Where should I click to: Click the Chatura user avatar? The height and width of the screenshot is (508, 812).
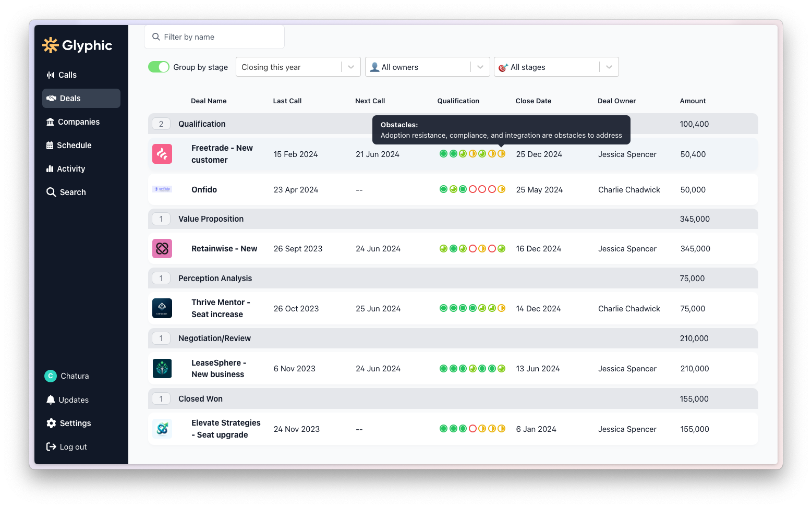coord(51,376)
